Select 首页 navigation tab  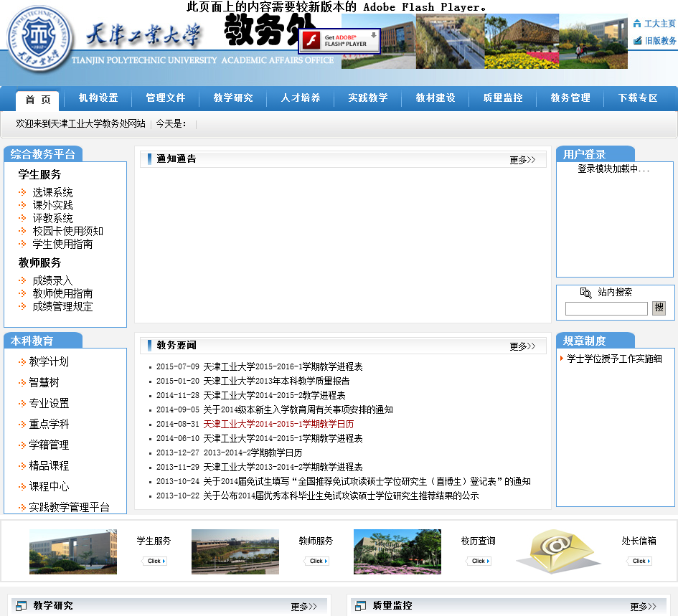(x=38, y=99)
